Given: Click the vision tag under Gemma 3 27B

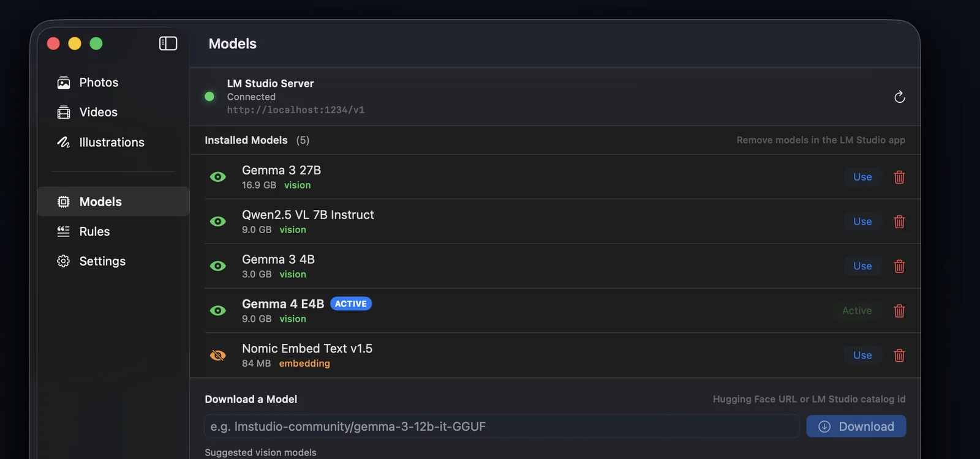Looking at the screenshot, I should [298, 185].
